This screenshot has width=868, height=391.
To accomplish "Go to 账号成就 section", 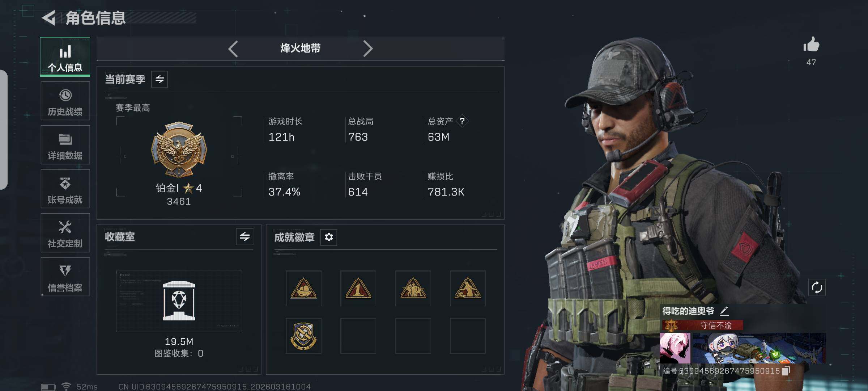I will (x=65, y=189).
